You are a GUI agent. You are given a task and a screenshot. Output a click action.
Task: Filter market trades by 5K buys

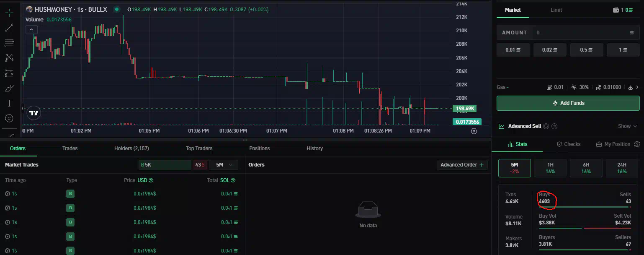165,165
